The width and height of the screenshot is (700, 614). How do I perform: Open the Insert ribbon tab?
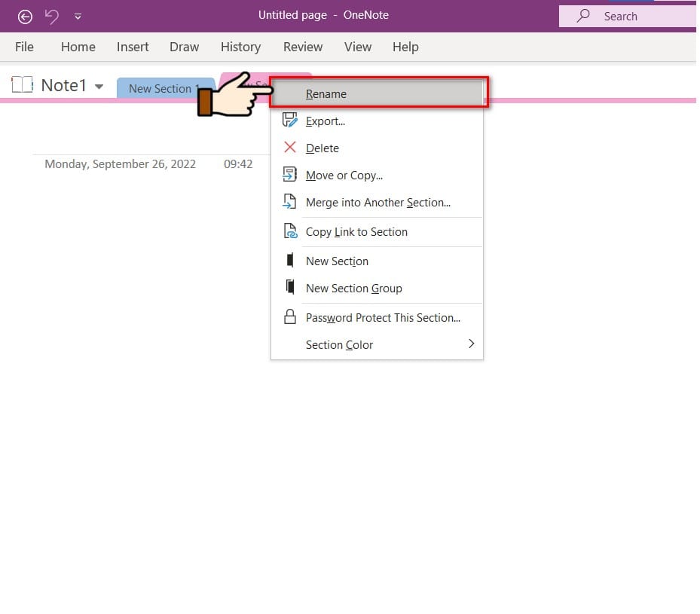[133, 47]
